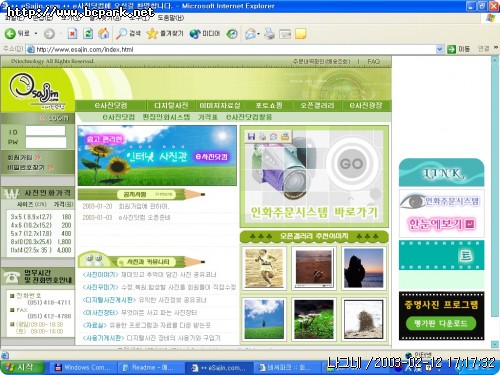500x375 pixels.
Task: Open the 비밀번호찾기 find password link
Action: (30, 167)
